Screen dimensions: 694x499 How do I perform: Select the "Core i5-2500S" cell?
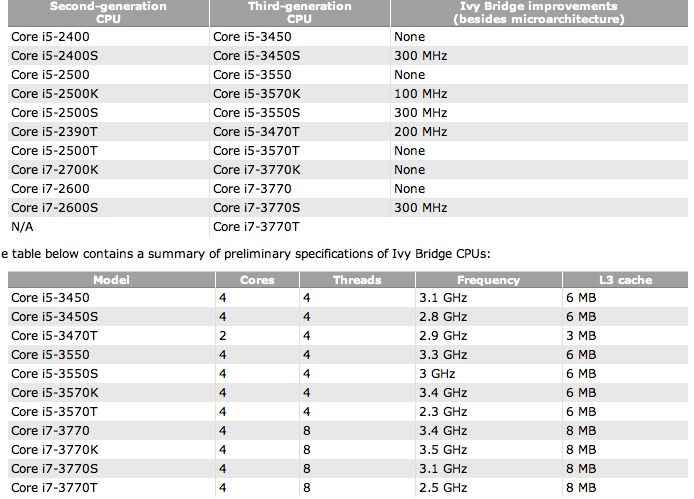pos(54,113)
